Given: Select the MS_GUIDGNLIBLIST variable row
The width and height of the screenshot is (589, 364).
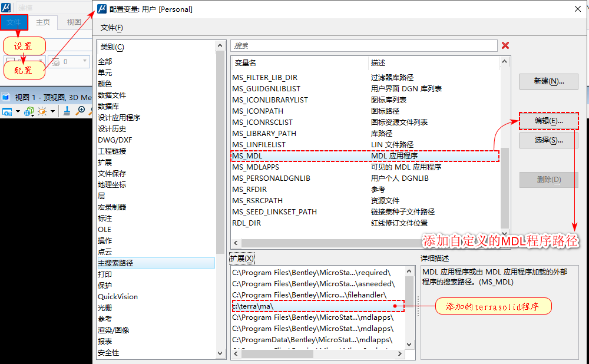Looking at the screenshot, I should pyautogui.click(x=365, y=89).
